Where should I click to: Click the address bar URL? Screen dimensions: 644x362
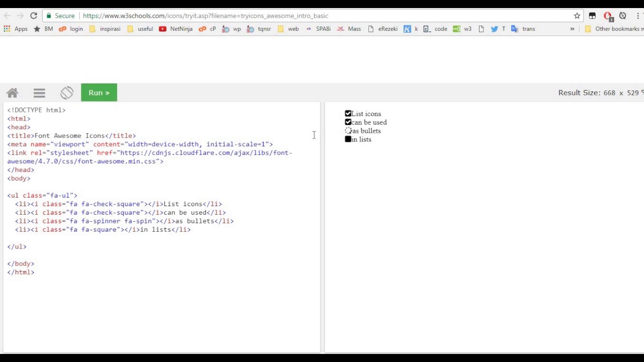click(205, 16)
